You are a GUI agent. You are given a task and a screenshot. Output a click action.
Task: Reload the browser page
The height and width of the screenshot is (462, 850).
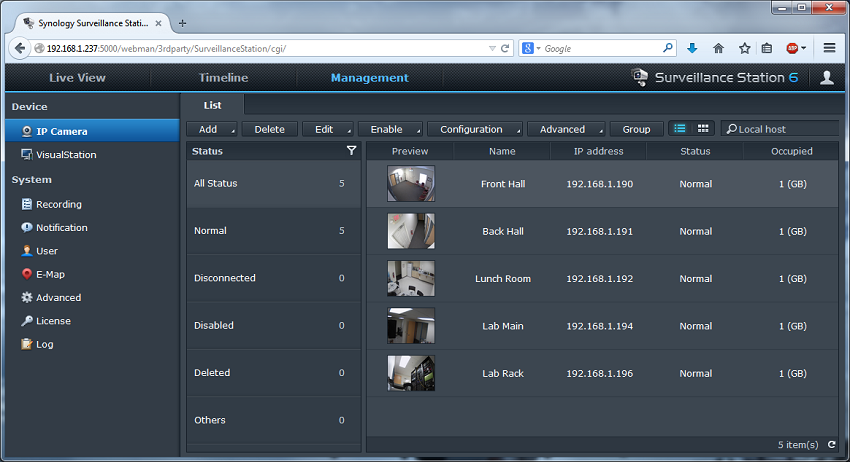505,48
